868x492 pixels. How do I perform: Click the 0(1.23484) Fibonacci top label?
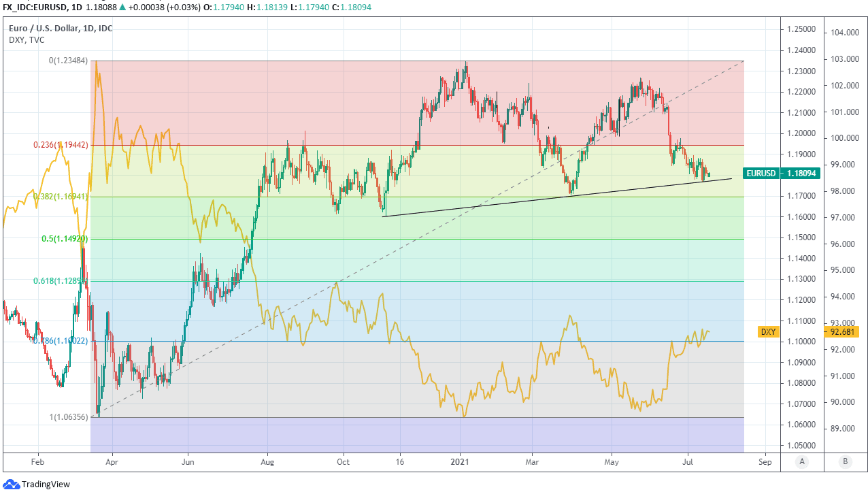pyautogui.click(x=69, y=61)
